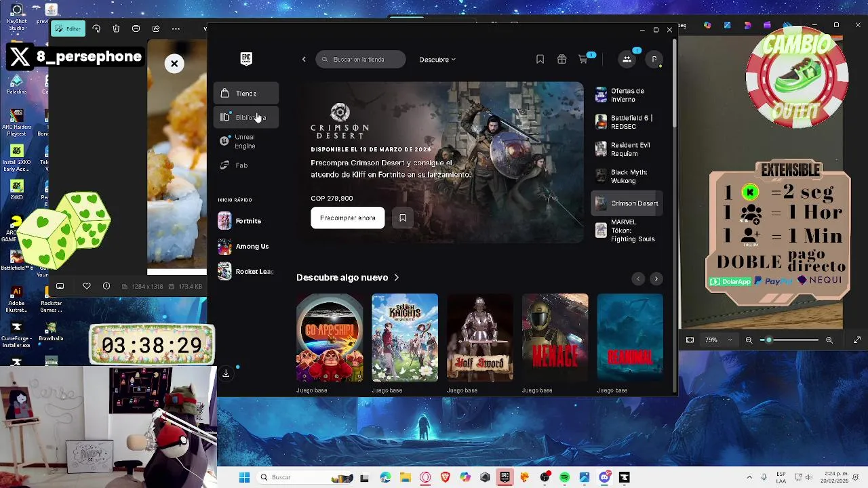Click the zoom-in magnifier in the image viewer

pyautogui.click(x=829, y=340)
